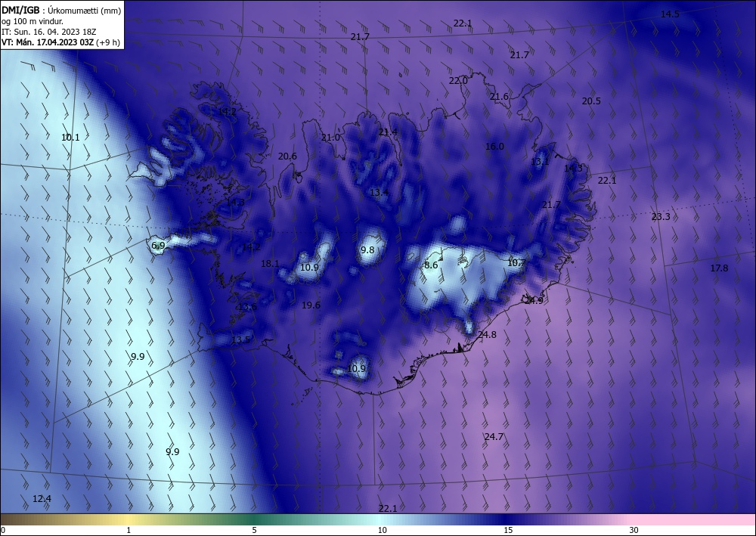Click the valid time 'VT: Mán. 17.04.2023 03Z'
Image resolution: width=756 pixels, height=536 pixels.
[48, 42]
